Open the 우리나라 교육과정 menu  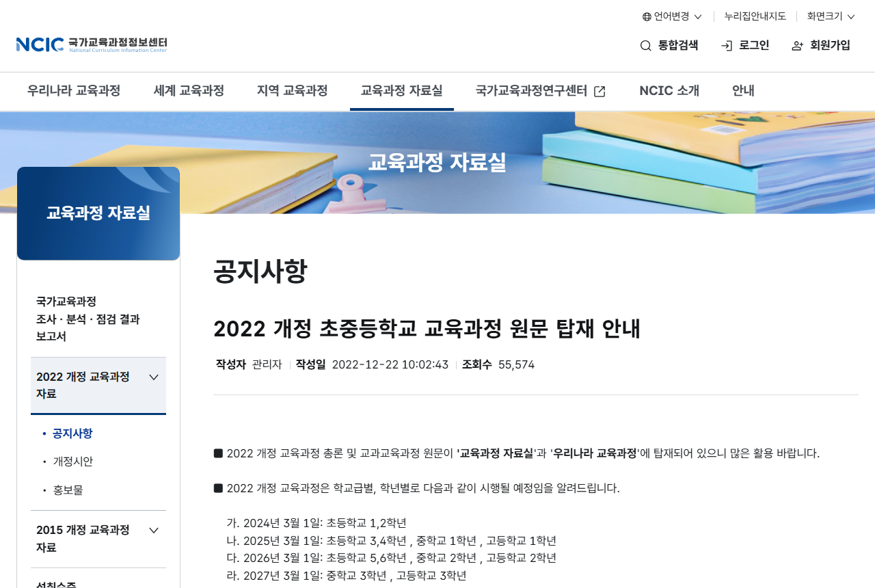(74, 91)
